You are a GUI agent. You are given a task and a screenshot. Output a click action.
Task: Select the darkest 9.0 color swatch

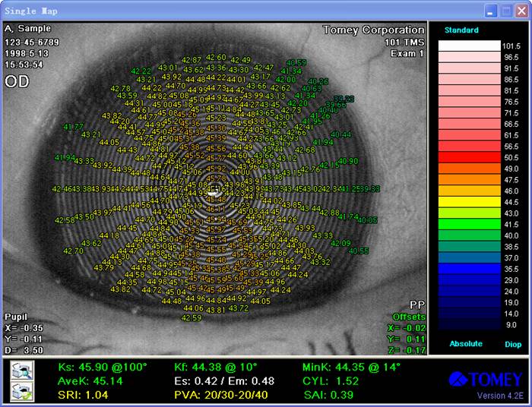(x=469, y=324)
